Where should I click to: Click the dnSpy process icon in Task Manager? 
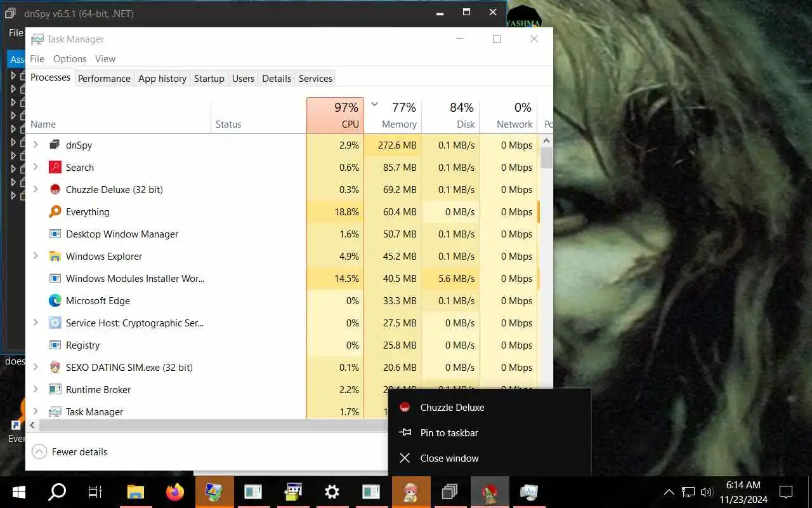click(55, 145)
